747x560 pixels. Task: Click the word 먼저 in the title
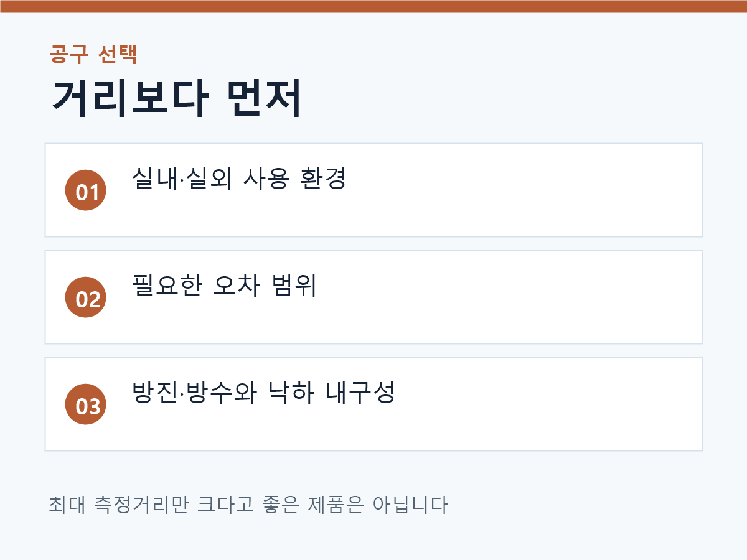pyautogui.click(x=264, y=99)
